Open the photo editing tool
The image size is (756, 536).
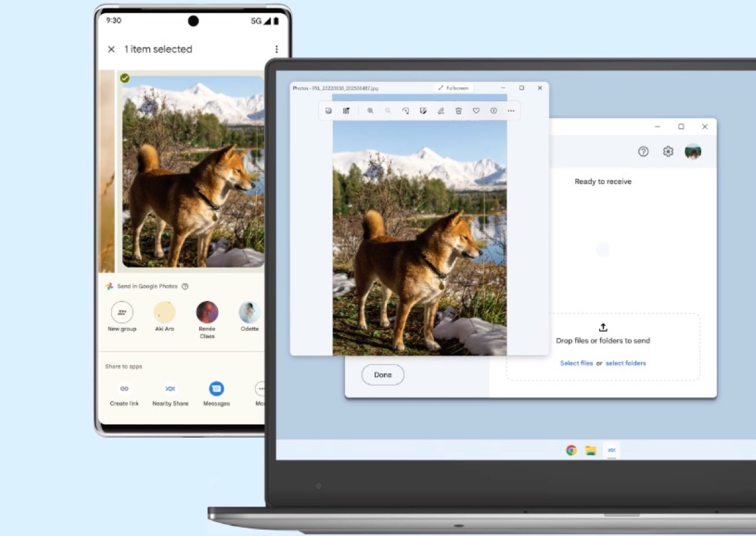[x=423, y=110]
